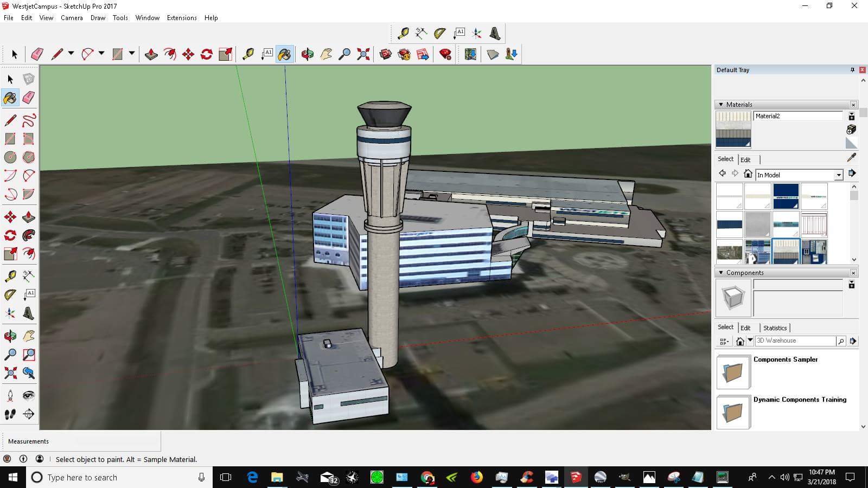Toggle the auto-hide pin on the Default Tray
Image resolution: width=868 pixels, height=488 pixels.
coord(852,69)
